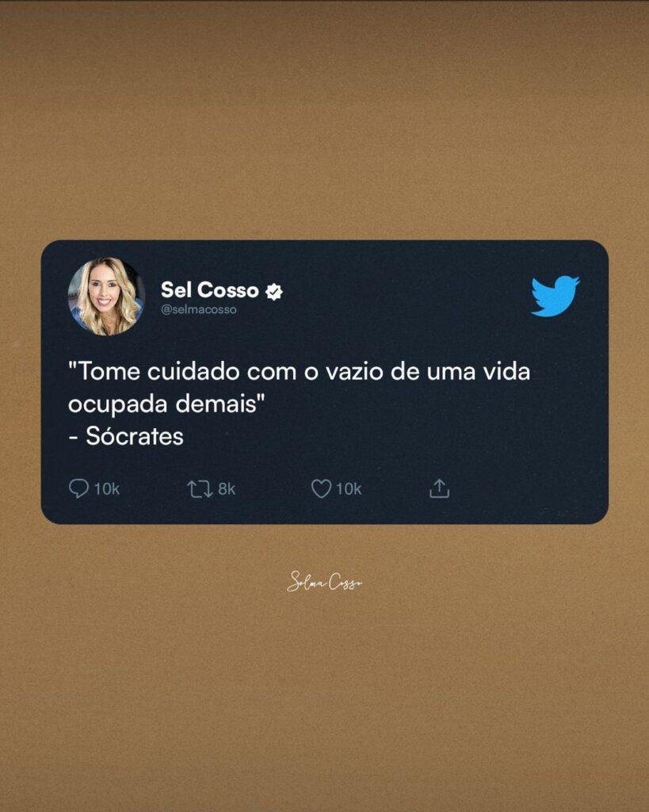Click the reply speech bubble icon
Screen dimensions: 649x812
click(78, 488)
